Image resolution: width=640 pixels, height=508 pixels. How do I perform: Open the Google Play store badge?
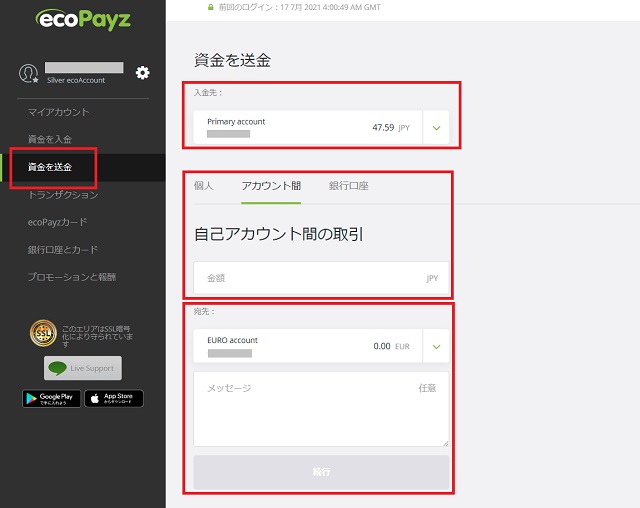pos(51,398)
